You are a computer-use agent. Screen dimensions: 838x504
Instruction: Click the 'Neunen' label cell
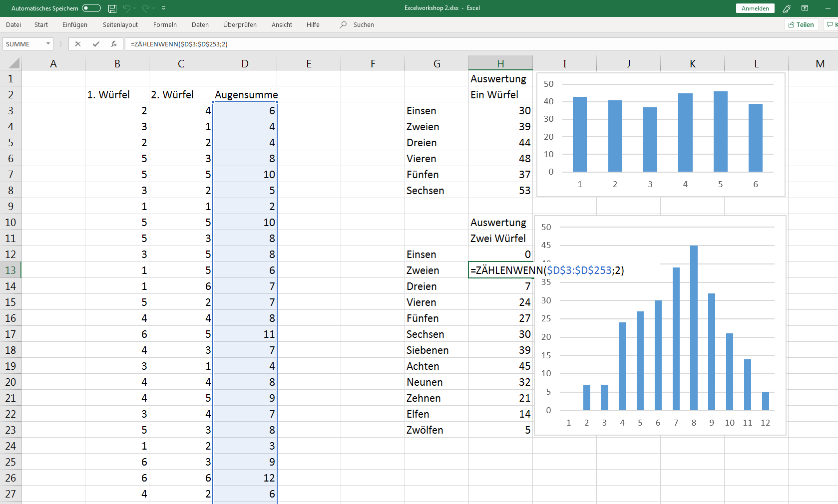pos(436,382)
